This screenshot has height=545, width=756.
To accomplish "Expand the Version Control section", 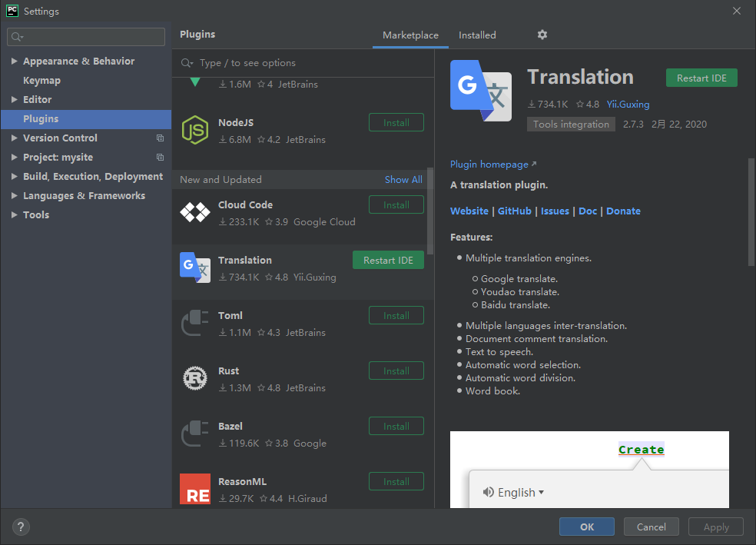I will pos(14,138).
